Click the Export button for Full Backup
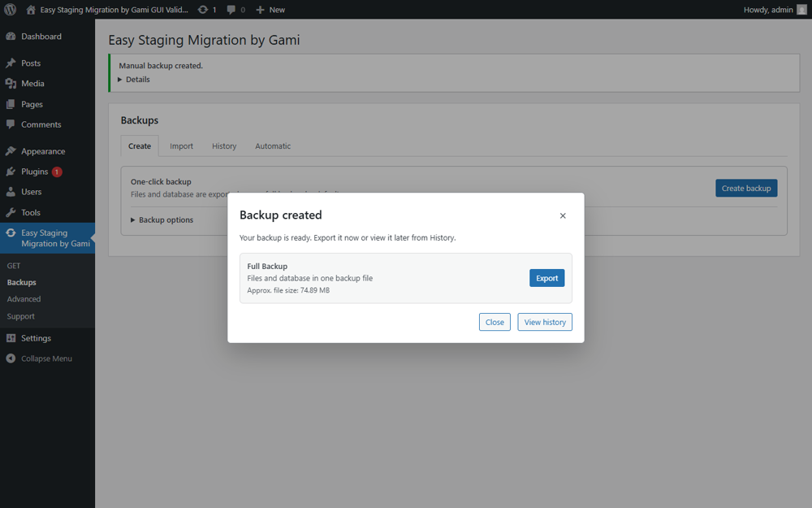Image resolution: width=812 pixels, height=508 pixels. (546, 278)
